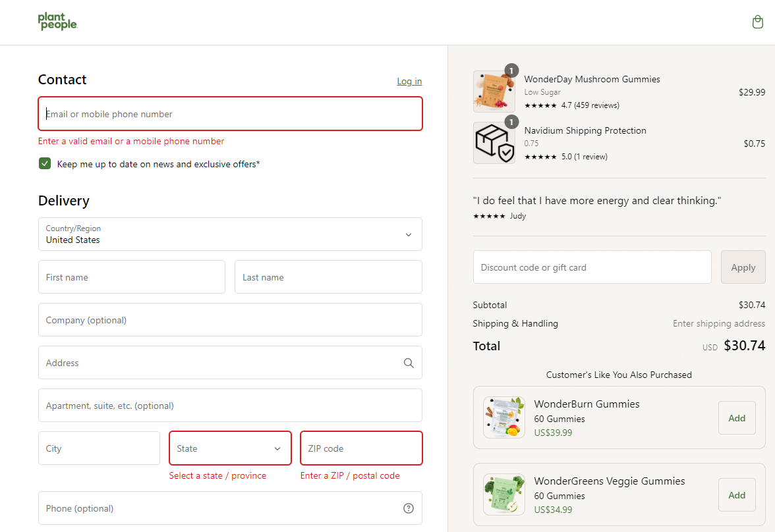Viewport: 775px width, 532px height.
Task: Select the Company (optional) field
Action: click(x=231, y=319)
